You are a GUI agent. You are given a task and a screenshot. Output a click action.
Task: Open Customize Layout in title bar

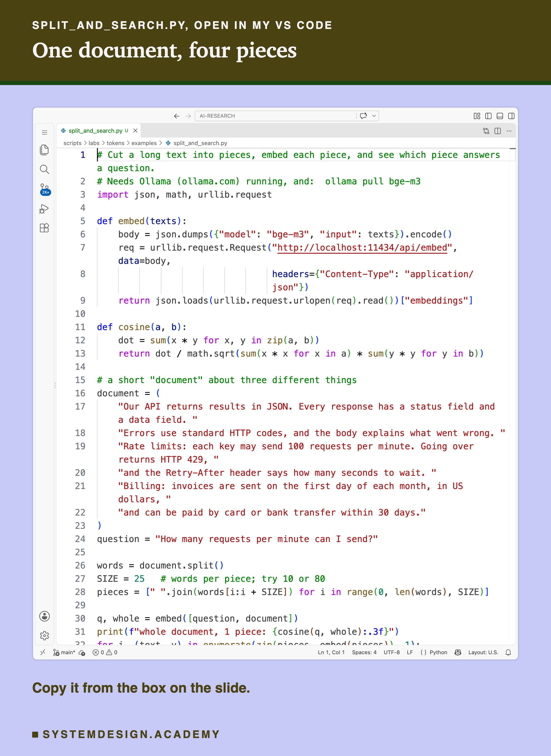tap(477, 116)
